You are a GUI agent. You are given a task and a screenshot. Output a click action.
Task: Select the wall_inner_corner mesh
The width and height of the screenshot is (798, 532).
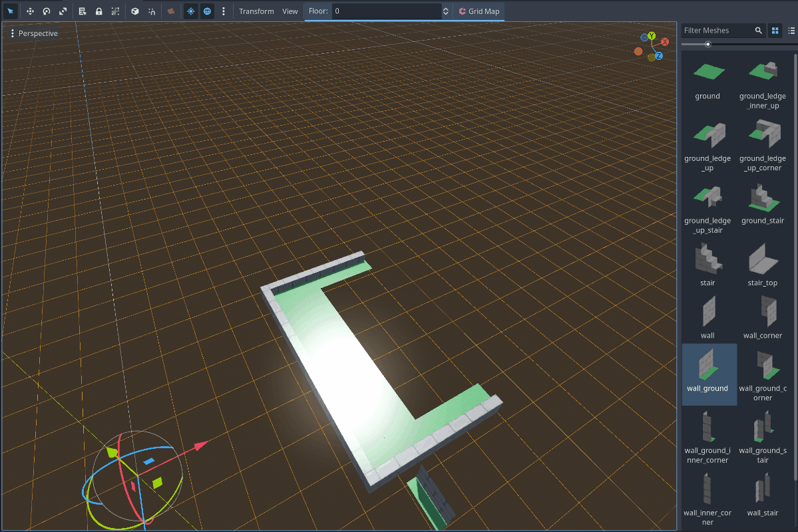pyautogui.click(x=708, y=499)
